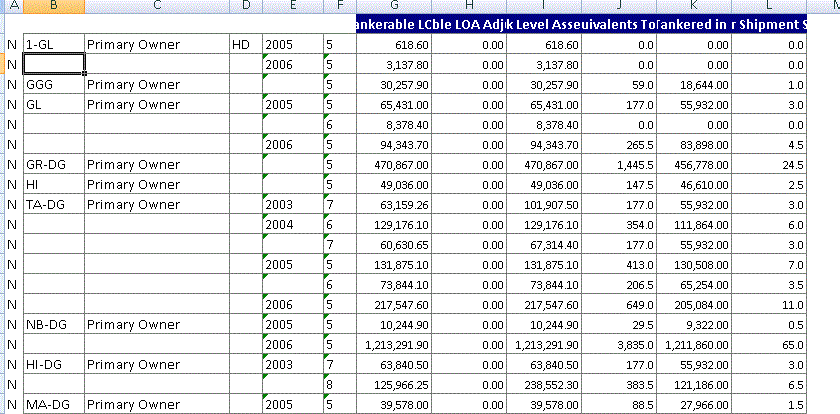Select column K header
Image resolution: width=840 pixels, height=414 pixels.
click(694, 6)
